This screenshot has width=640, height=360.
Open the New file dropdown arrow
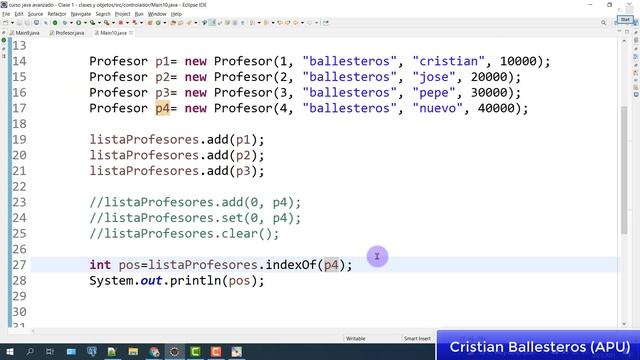(x=12, y=23)
